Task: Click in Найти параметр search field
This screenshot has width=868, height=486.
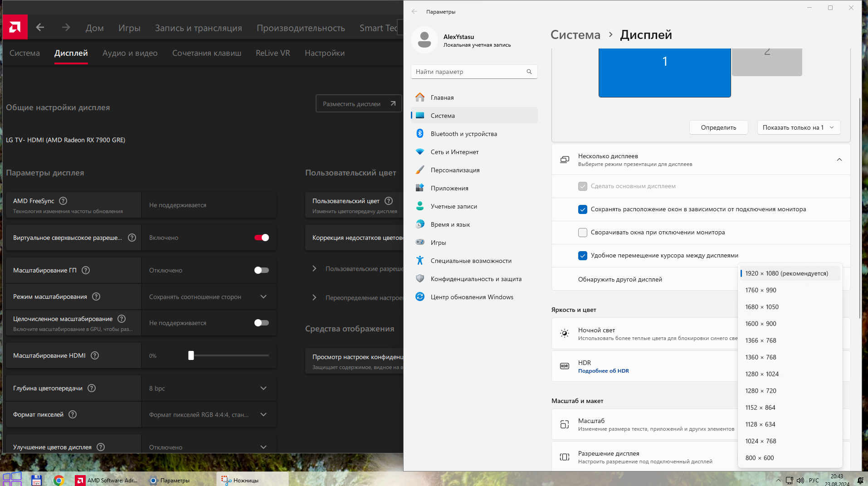Action: pyautogui.click(x=474, y=72)
